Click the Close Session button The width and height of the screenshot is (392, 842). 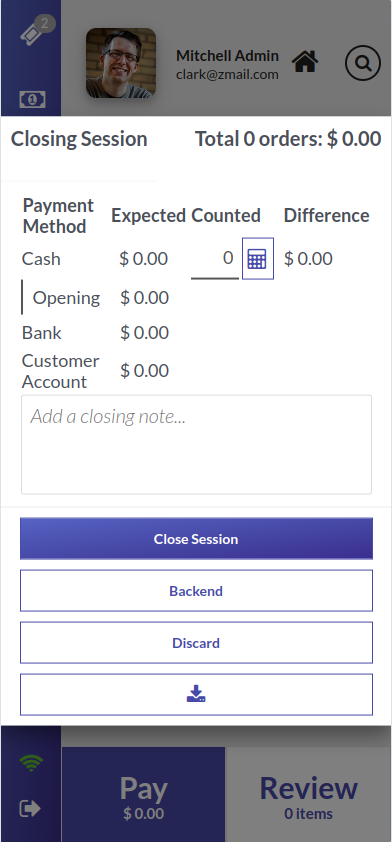click(197, 539)
